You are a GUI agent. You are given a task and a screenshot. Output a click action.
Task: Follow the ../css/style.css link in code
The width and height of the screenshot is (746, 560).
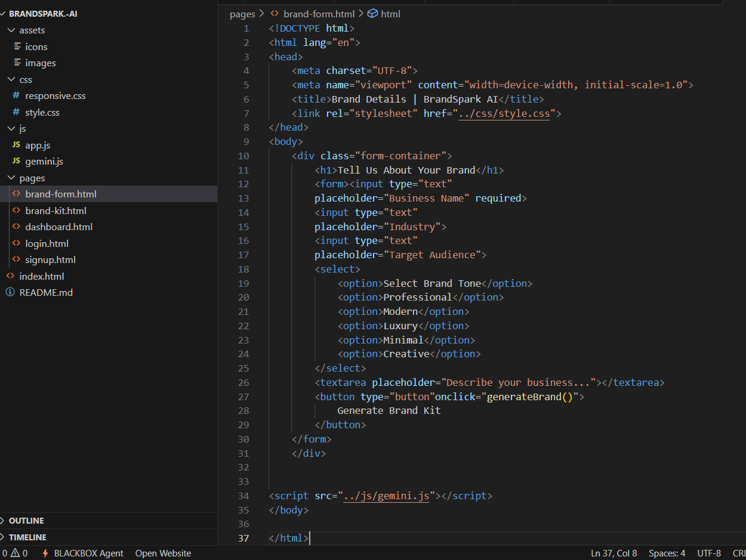(x=504, y=113)
